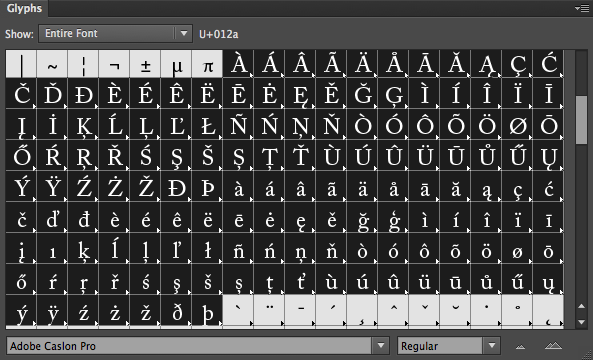Click the vertical scrollbar thumb

pyautogui.click(x=581, y=120)
